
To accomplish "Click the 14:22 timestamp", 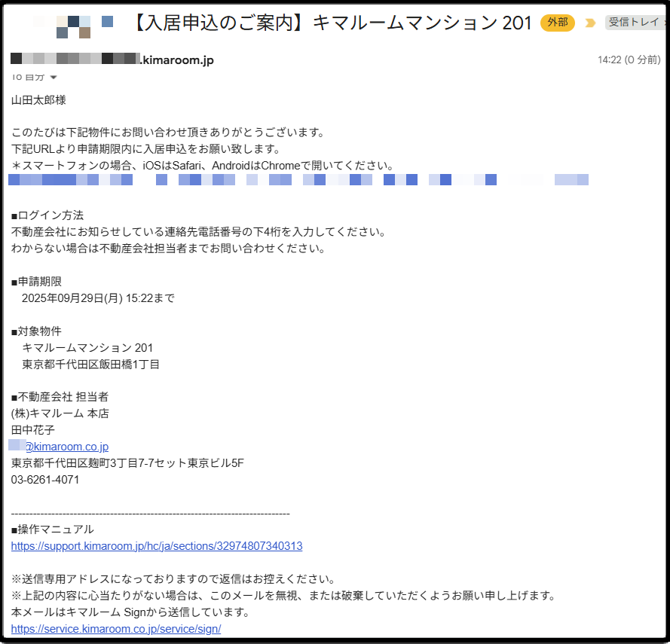I will coord(629,60).
